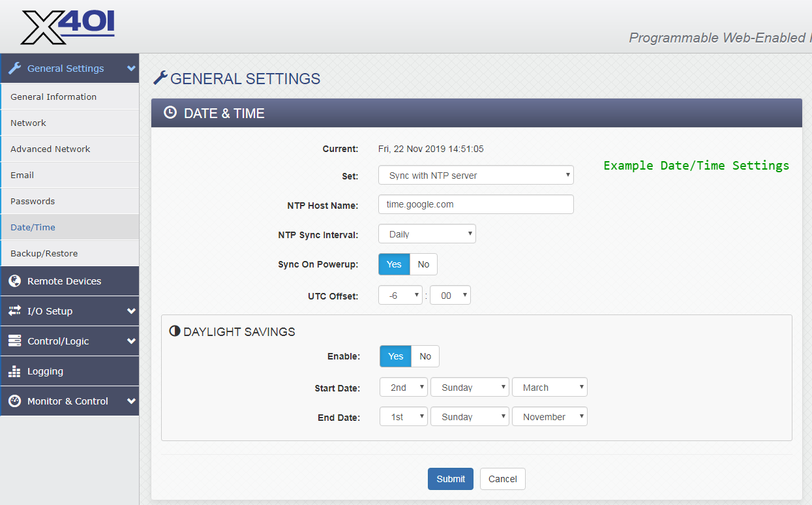Click the X401 logo
This screenshot has height=505, width=812.
pos(68,27)
